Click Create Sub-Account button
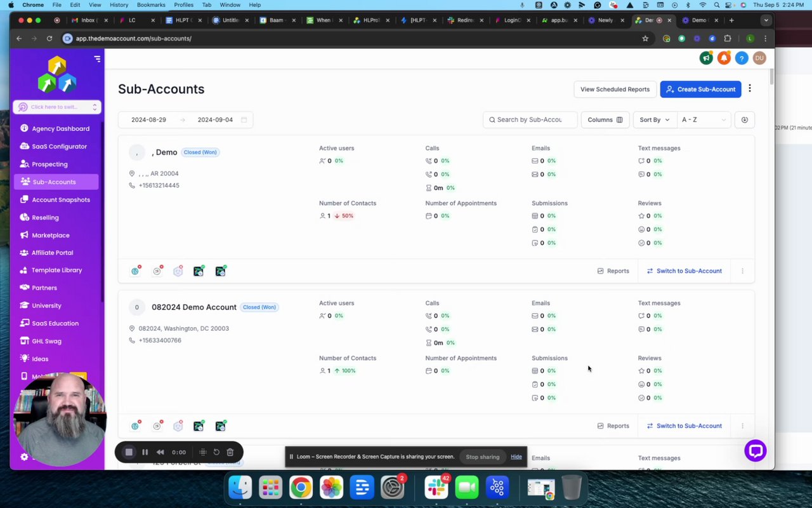This screenshot has width=812, height=508. coord(700,89)
